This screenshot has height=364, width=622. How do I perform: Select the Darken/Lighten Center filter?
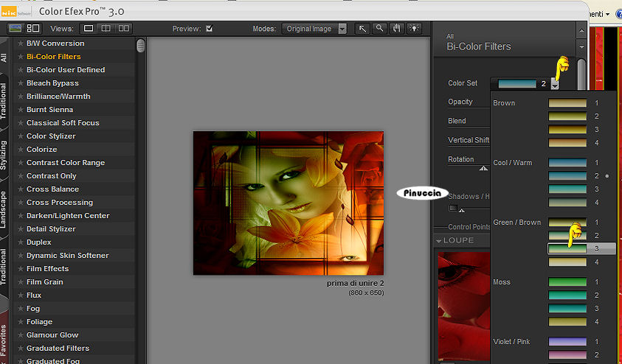68,215
